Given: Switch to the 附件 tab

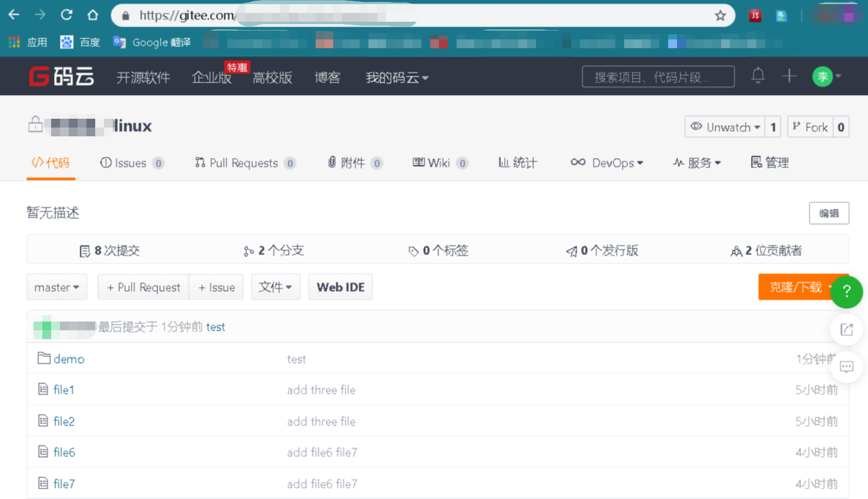Looking at the screenshot, I should (x=355, y=163).
